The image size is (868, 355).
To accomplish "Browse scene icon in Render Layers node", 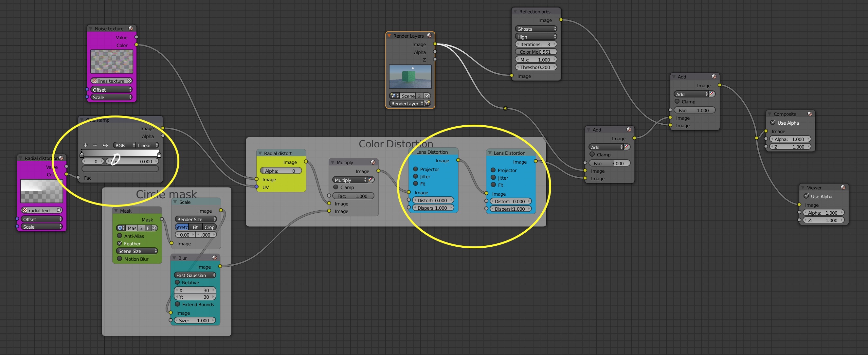I will click(393, 96).
